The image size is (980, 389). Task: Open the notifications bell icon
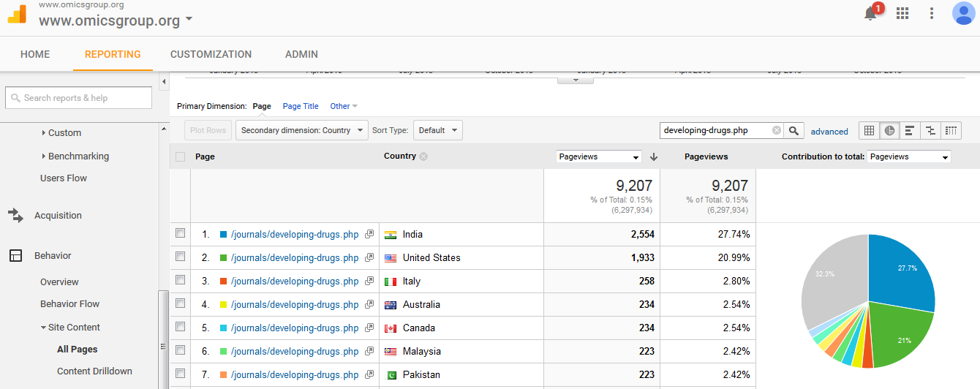(871, 13)
